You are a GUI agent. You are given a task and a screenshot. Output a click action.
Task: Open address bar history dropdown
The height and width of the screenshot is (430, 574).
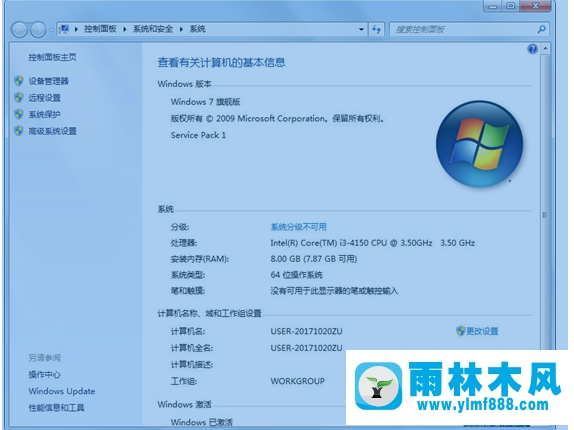[x=361, y=29]
